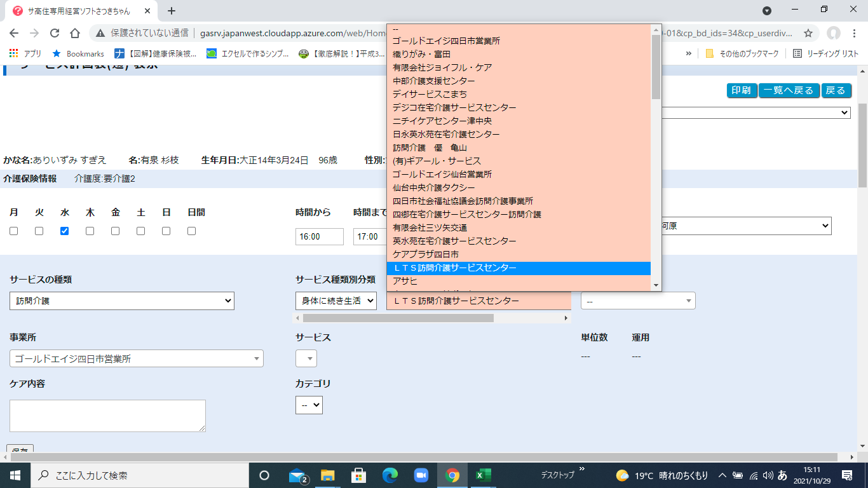The image size is (868, 488).
Task: Click the browser home icon
Action: (x=75, y=33)
